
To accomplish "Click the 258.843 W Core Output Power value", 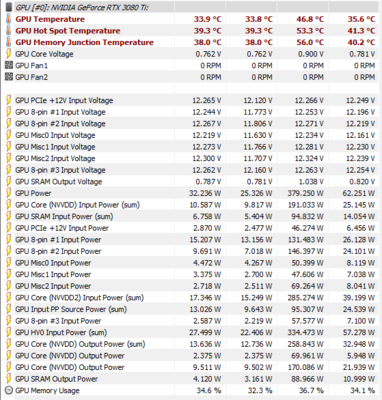I will [x=306, y=344].
